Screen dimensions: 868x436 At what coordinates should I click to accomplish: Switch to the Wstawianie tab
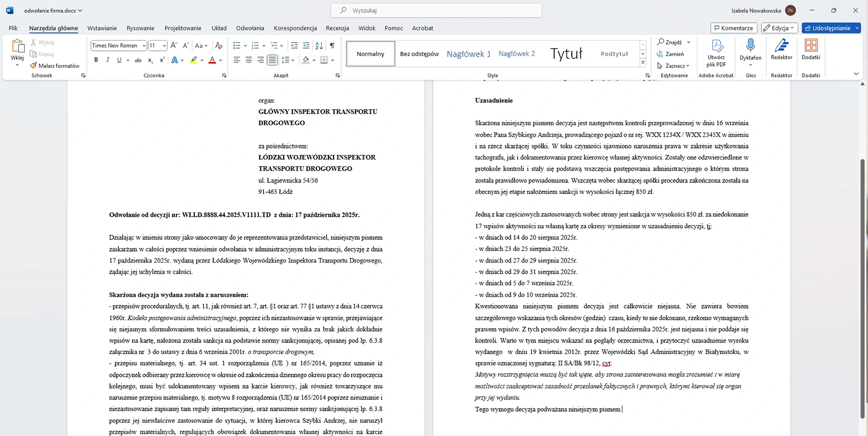[102, 28]
